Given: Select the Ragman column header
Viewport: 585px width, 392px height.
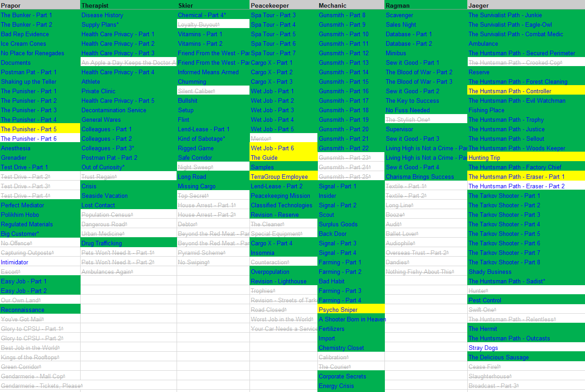Looking at the screenshot, I should [426, 5].
